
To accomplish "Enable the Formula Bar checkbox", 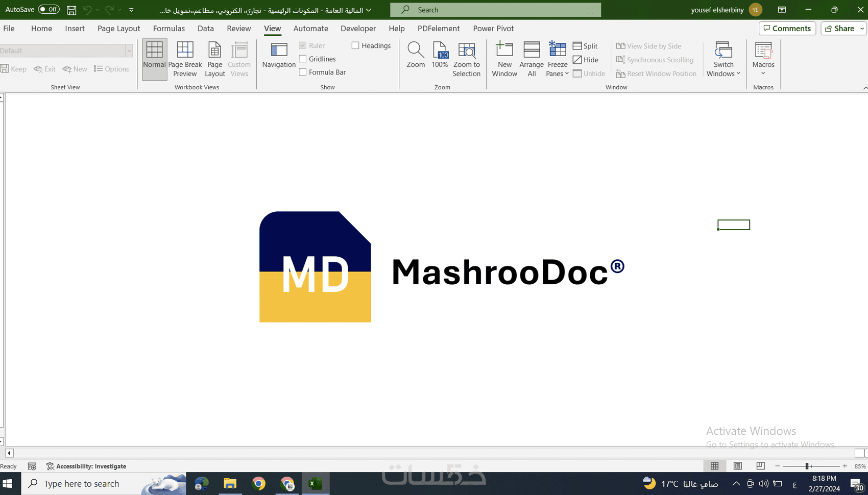I will click(x=303, y=72).
